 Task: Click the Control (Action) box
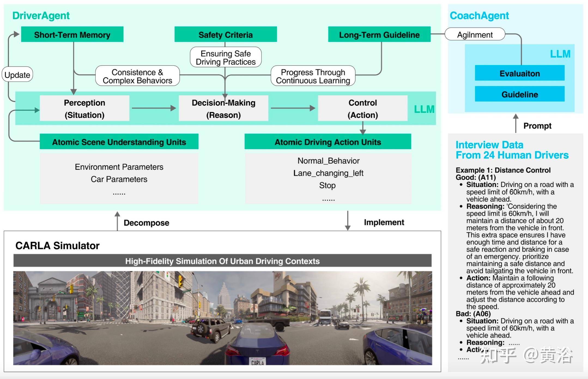point(363,109)
